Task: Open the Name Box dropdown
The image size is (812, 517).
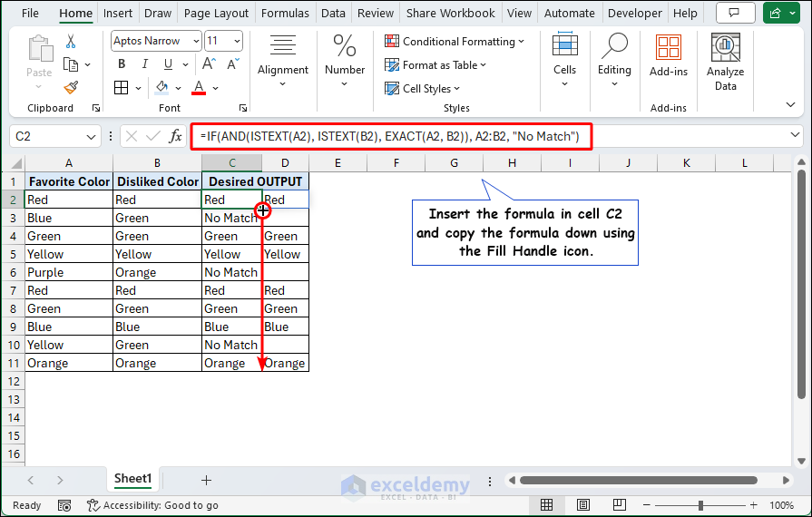Action: [x=91, y=137]
